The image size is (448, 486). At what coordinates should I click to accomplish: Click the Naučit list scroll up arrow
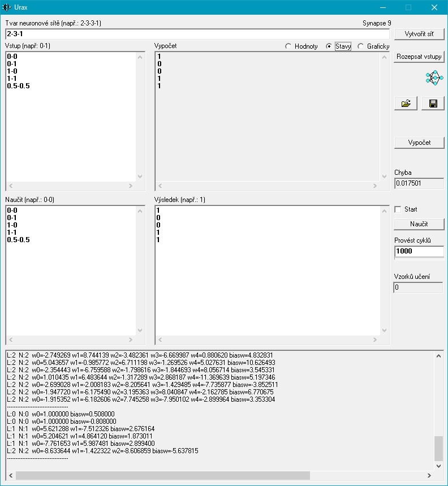point(140,211)
